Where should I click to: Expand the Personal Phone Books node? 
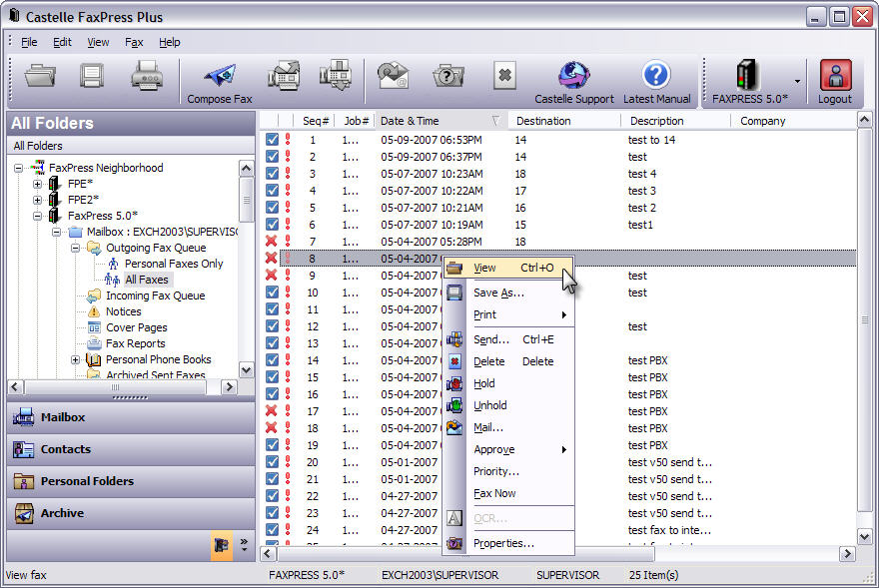pos(75,359)
